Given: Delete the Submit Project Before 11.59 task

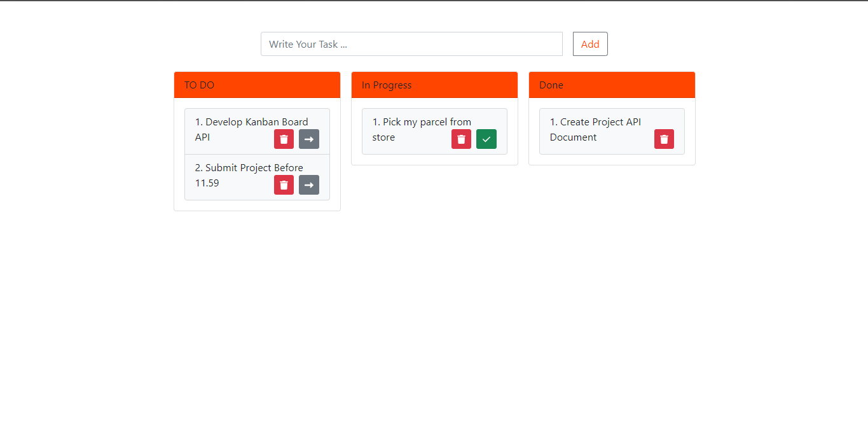Looking at the screenshot, I should coord(284,185).
